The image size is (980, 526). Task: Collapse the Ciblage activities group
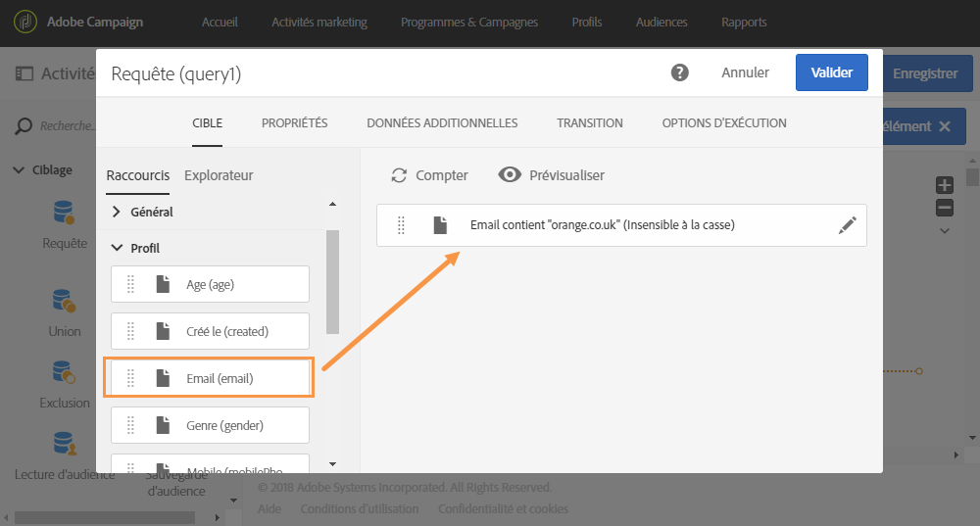[19, 169]
